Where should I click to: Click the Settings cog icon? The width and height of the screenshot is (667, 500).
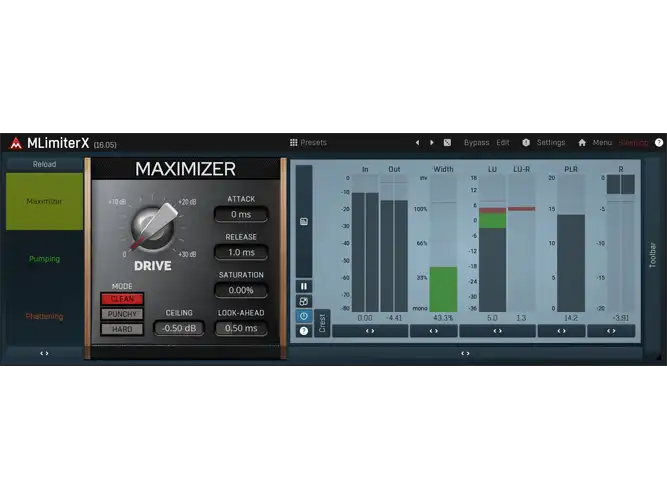click(x=526, y=143)
